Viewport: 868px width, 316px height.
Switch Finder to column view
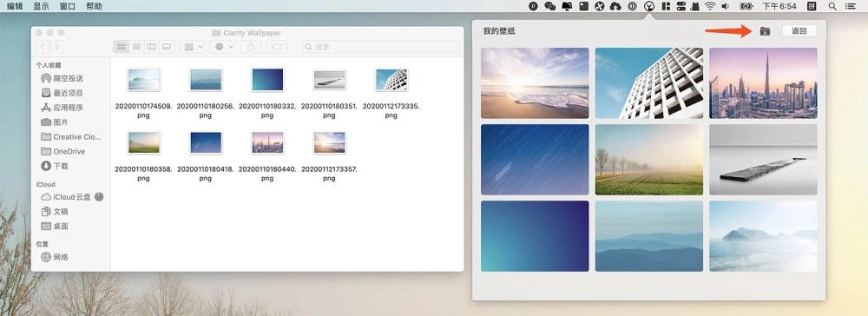tap(152, 47)
